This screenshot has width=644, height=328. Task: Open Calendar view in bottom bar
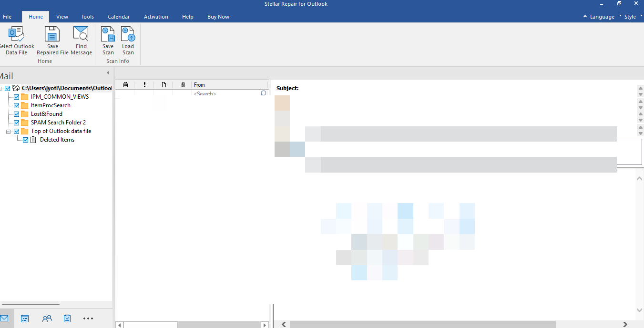(x=25, y=318)
